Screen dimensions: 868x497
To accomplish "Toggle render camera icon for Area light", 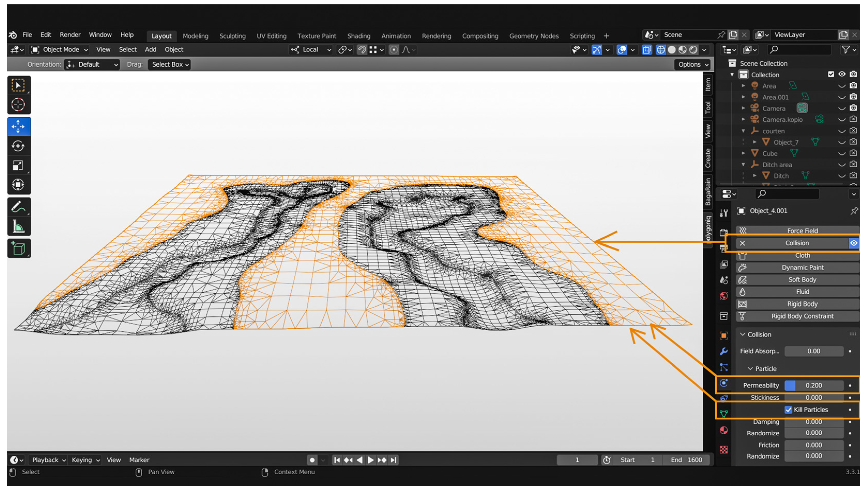I will (x=853, y=86).
